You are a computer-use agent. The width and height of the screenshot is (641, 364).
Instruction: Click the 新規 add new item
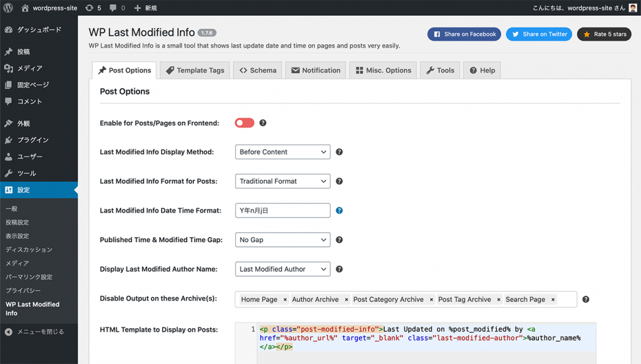pos(145,8)
